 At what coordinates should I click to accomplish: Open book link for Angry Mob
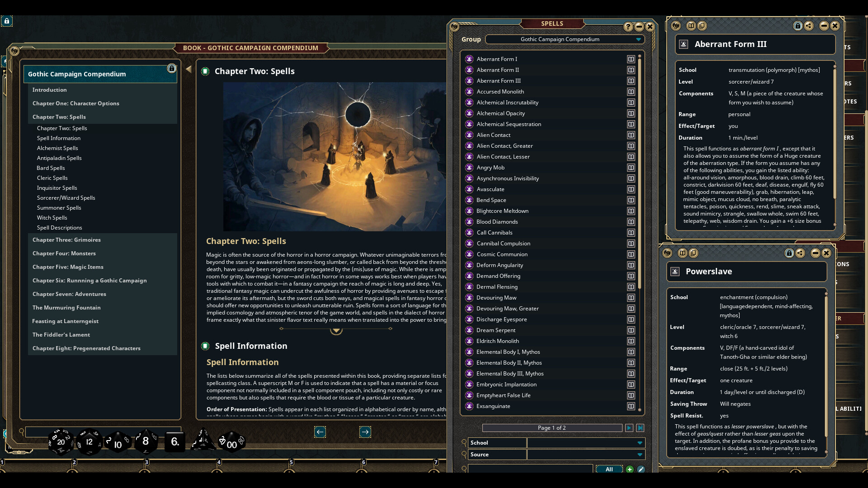pos(631,168)
